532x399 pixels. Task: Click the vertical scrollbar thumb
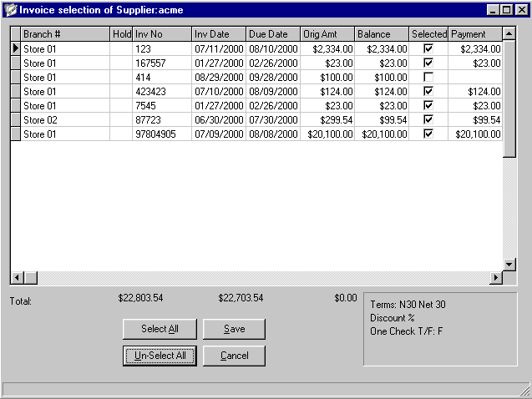click(509, 100)
